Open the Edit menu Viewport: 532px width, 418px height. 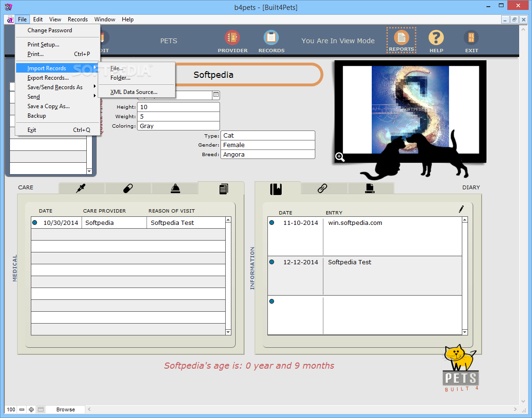(37, 19)
